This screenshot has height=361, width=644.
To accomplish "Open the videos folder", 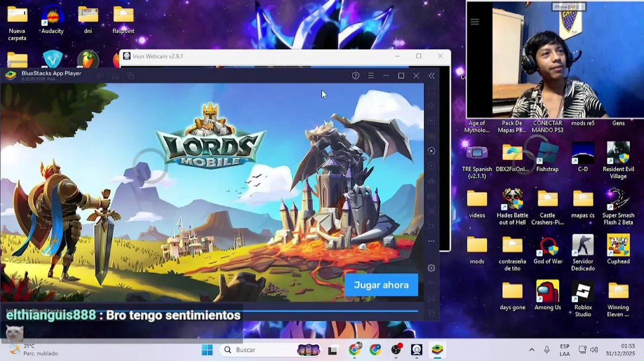I will [x=477, y=204].
